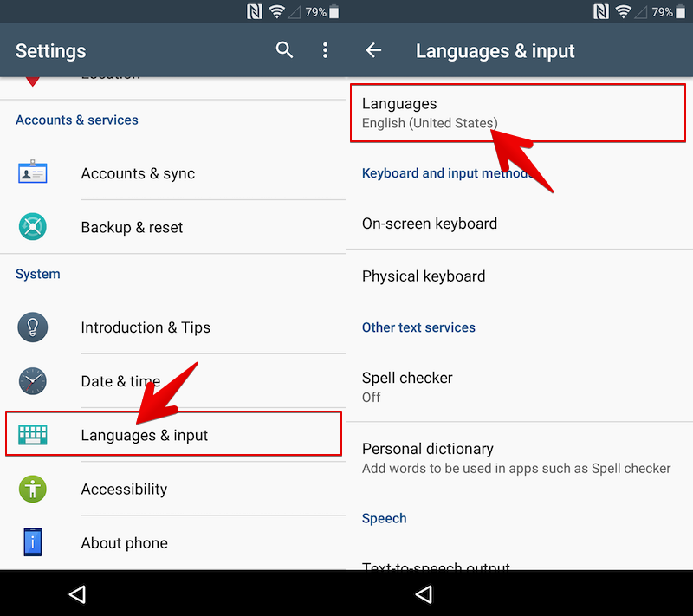693x616 pixels.
Task: Open Physical keyboard settings
Action: tap(520, 276)
